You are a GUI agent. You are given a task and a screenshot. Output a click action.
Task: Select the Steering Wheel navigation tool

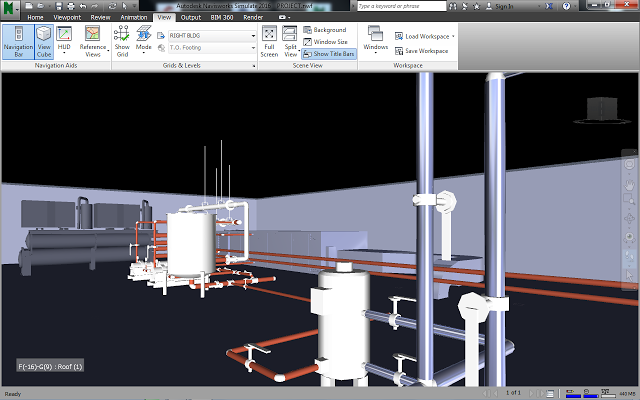tap(629, 164)
